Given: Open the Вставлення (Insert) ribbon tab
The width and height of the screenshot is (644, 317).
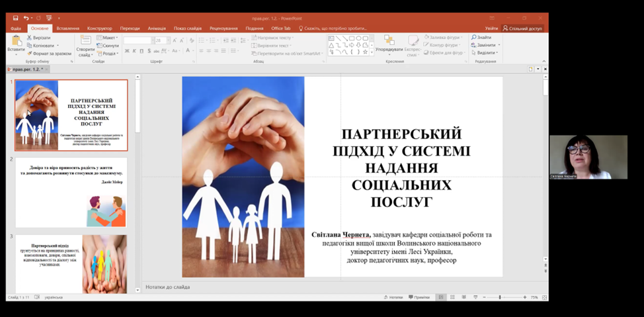Looking at the screenshot, I should pos(67,28).
